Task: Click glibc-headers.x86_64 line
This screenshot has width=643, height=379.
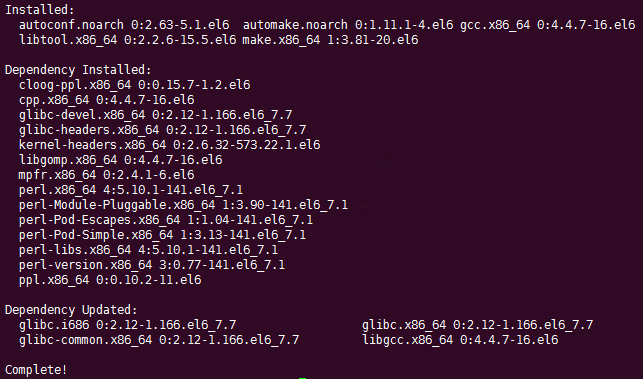Action: (162, 130)
